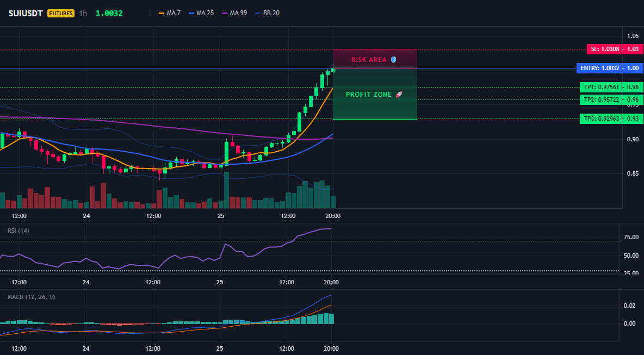This screenshot has width=644, height=355.
Task: Click the green 0.93 price axis tag
Action: click(633, 119)
